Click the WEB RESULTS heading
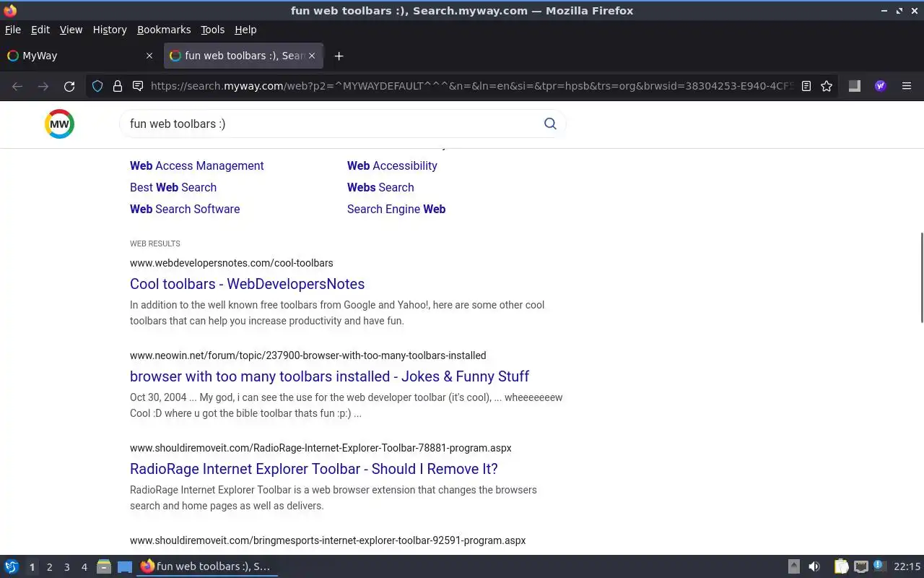 coord(155,243)
